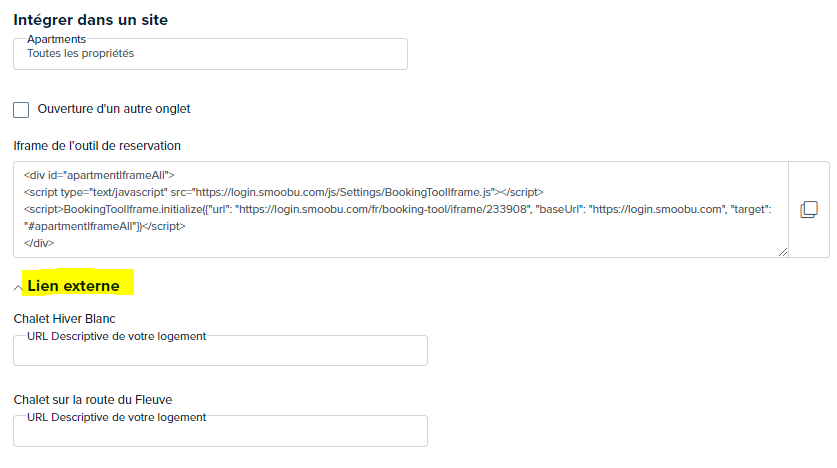Screen dimensions: 837x468
Task: Click the #apartmentIframeAll target code line
Action: (x=105, y=226)
